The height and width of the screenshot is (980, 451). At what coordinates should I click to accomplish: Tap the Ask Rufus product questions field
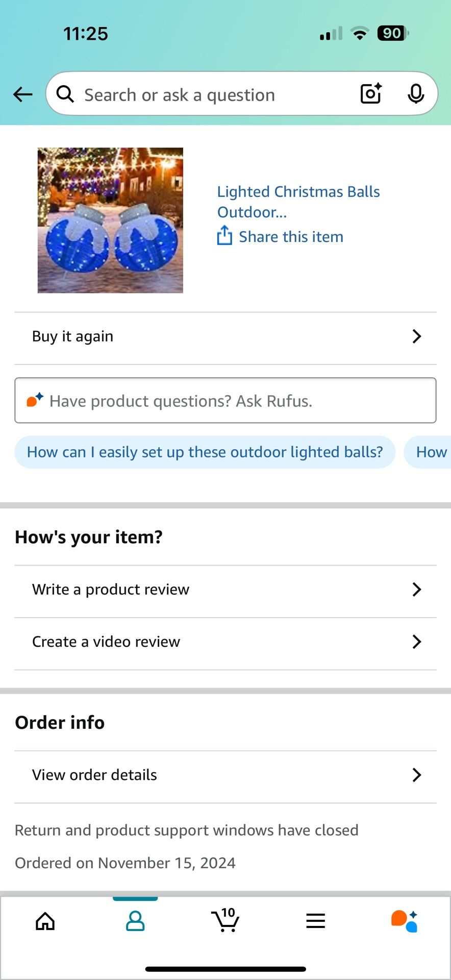(225, 401)
